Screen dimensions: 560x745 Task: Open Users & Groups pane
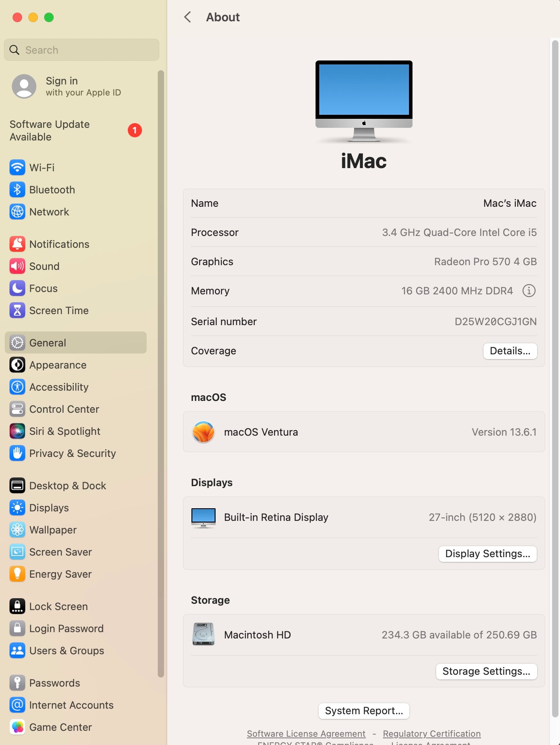point(66,651)
